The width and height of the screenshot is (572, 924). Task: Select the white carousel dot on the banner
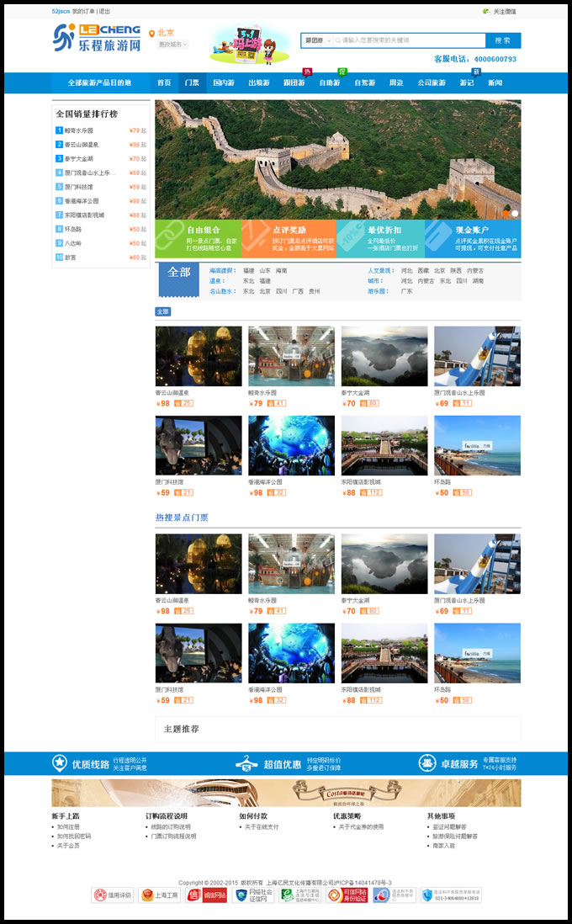[x=515, y=213]
